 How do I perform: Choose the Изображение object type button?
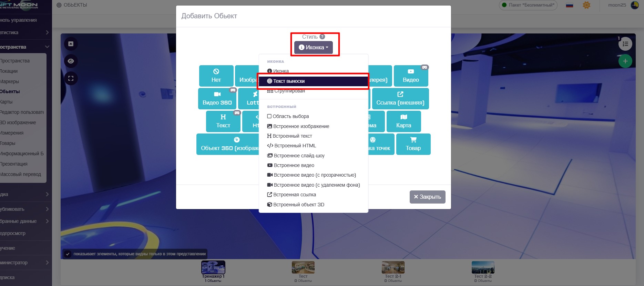pyautogui.click(x=247, y=76)
